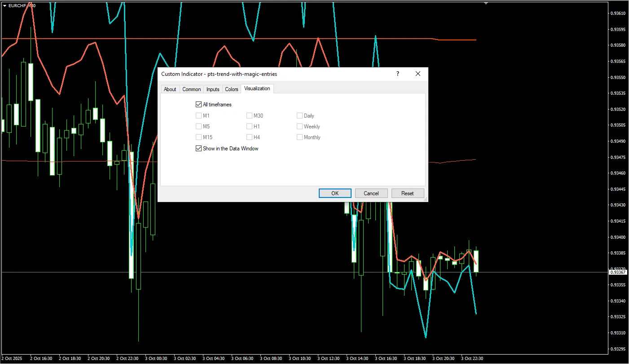Image resolution: width=629 pixels, height=364 pixels.
Task: Uncheck the All timeframes checkbox
Action: point(199,105)
